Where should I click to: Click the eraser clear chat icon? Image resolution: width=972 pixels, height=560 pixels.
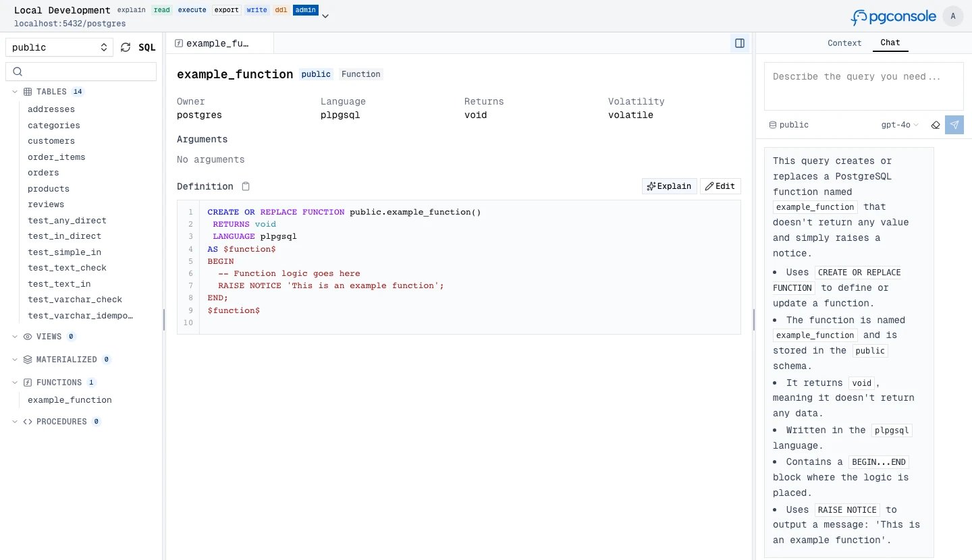(x=936, y=125)
